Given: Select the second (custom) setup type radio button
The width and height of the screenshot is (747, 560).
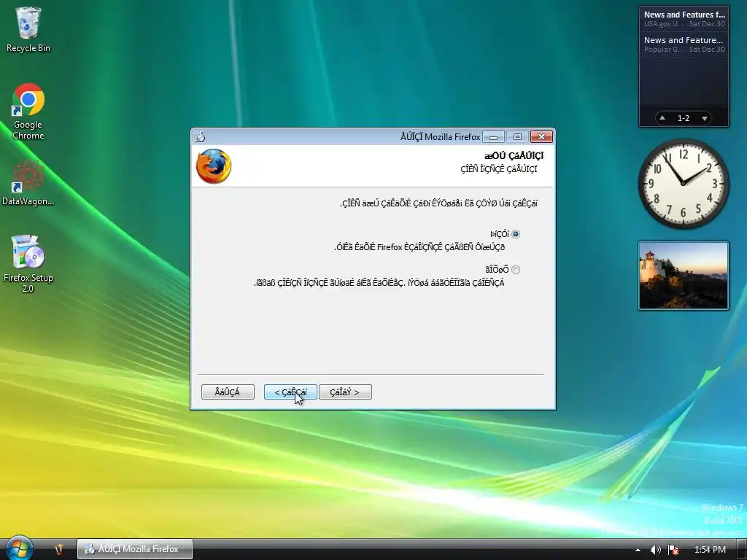Looking at the screenshot, I should point(516,270).
